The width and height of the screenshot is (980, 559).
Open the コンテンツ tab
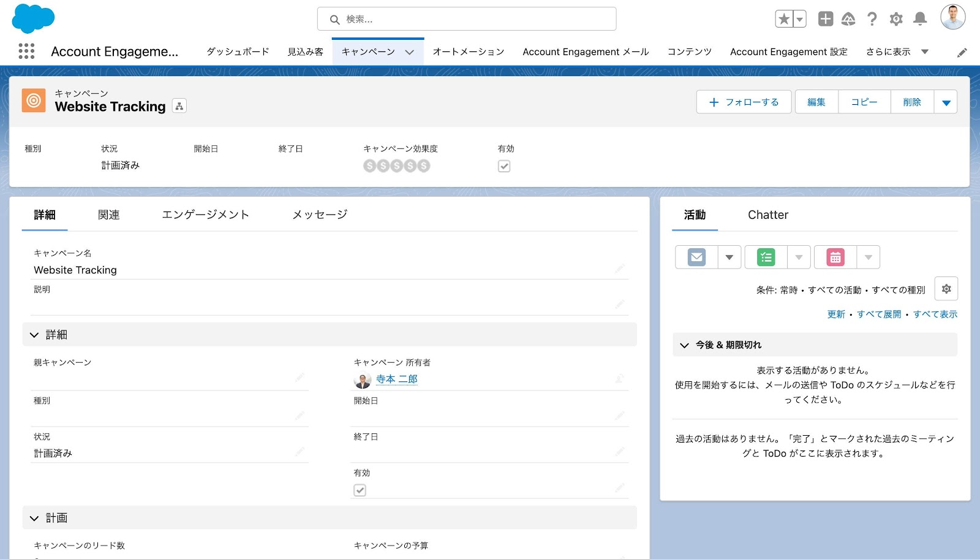coord(690,52)
